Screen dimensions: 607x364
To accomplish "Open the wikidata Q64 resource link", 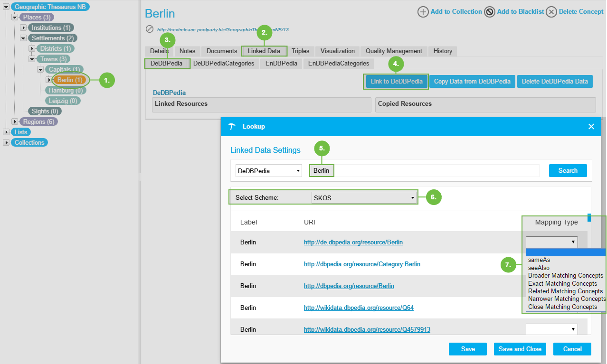I will pyautogui.click(x=359, y=308).
